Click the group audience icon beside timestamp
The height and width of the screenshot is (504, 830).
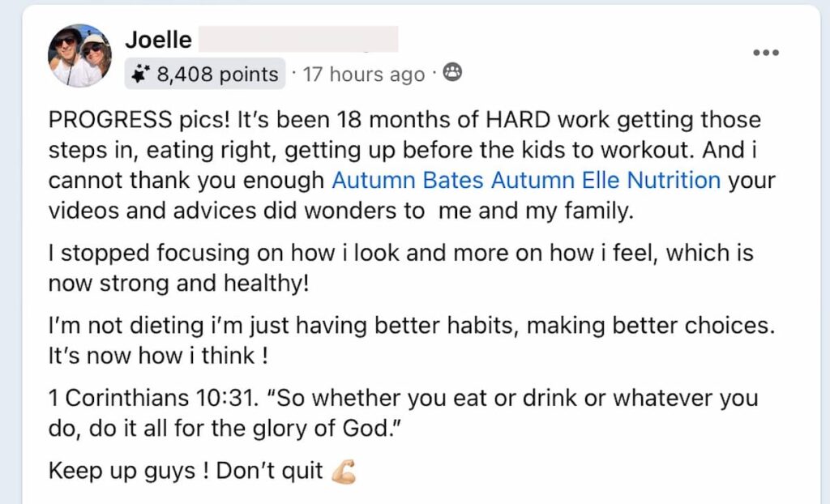pyautogui.click(x=452, y=75)
